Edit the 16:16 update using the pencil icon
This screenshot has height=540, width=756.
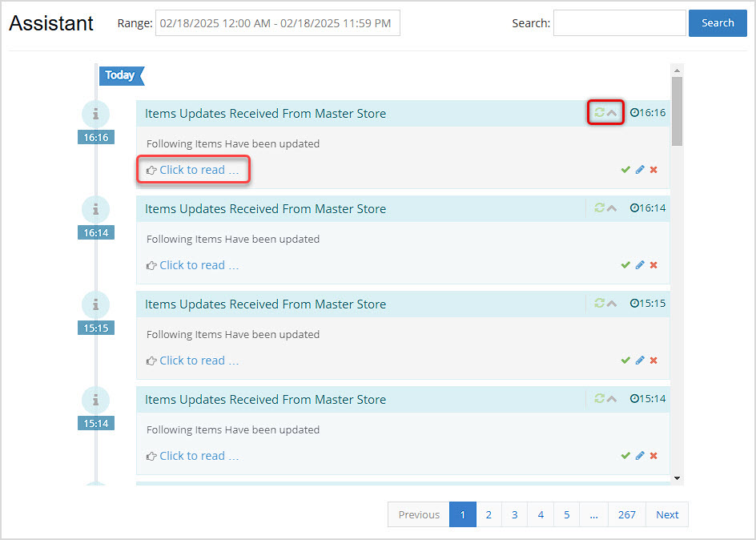coord(640,169)
